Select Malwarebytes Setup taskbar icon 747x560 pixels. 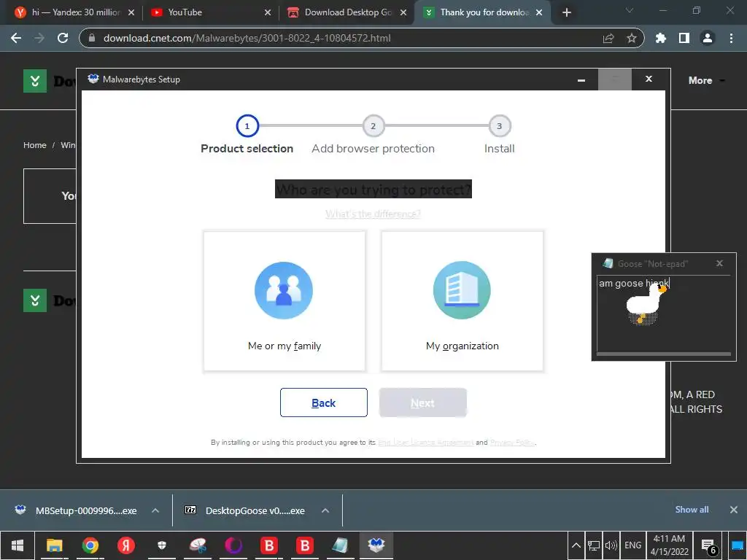tap(376, 545)
